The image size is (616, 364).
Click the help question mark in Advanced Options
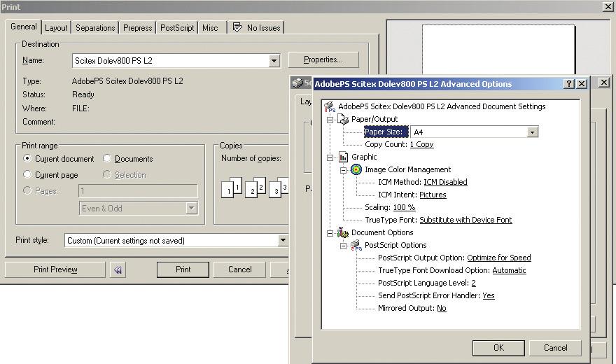[568, 83]
